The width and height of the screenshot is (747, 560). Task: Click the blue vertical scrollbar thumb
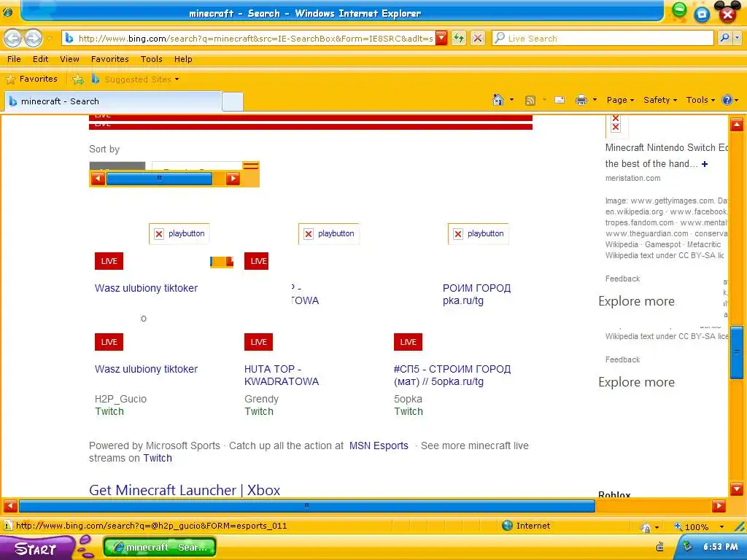[737, 352]
